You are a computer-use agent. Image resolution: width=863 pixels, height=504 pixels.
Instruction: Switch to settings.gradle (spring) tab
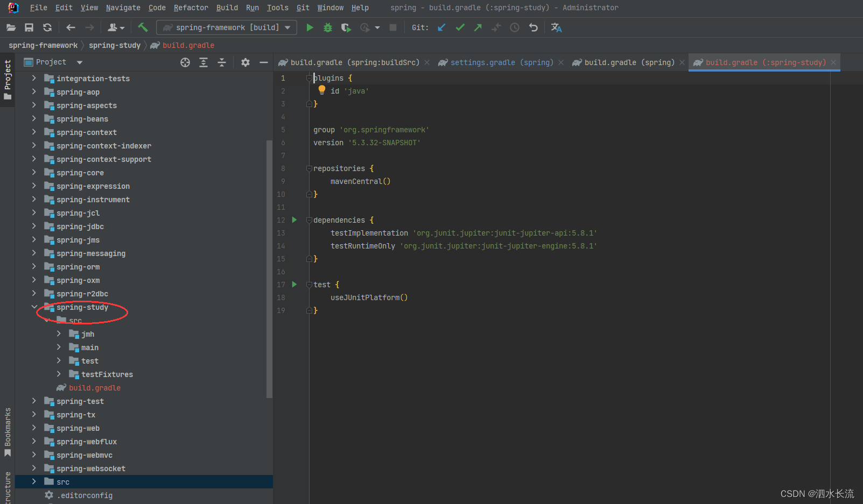(502, 62)
